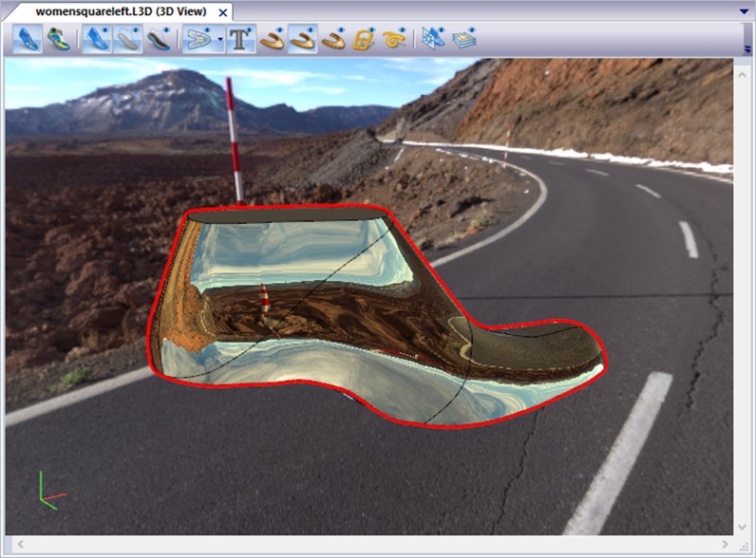
Task: Switch to womensquareleft.L3D (3D View) tab
Action: point(121,11)
